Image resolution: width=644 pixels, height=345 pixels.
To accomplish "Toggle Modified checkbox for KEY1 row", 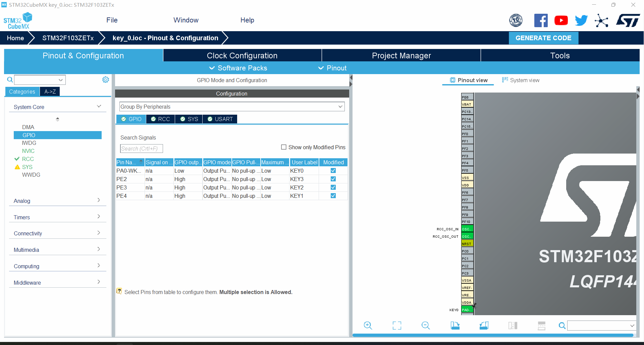I will (x=333, y=196).
